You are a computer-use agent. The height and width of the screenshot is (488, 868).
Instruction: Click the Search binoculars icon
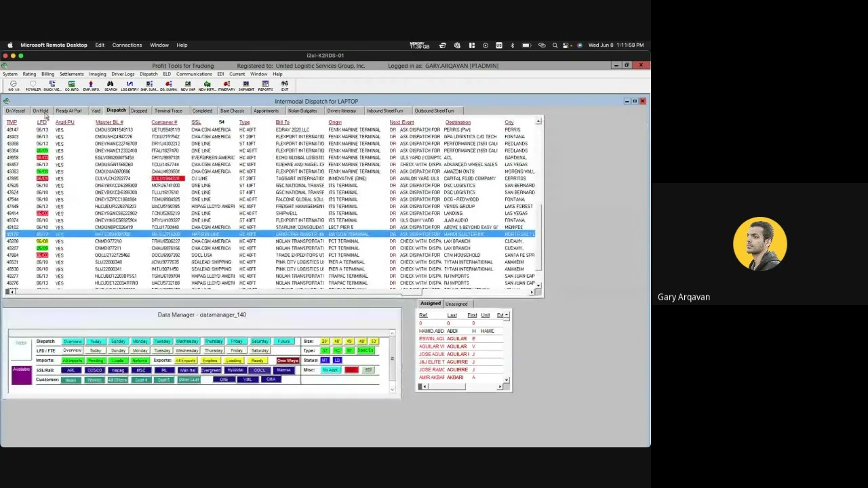point(110,85)
